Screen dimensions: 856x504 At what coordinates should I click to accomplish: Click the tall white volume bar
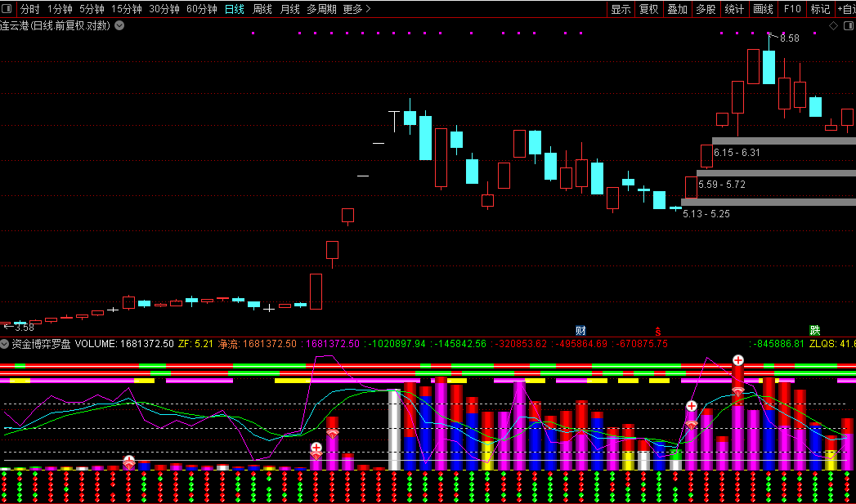tap(394, 430)
